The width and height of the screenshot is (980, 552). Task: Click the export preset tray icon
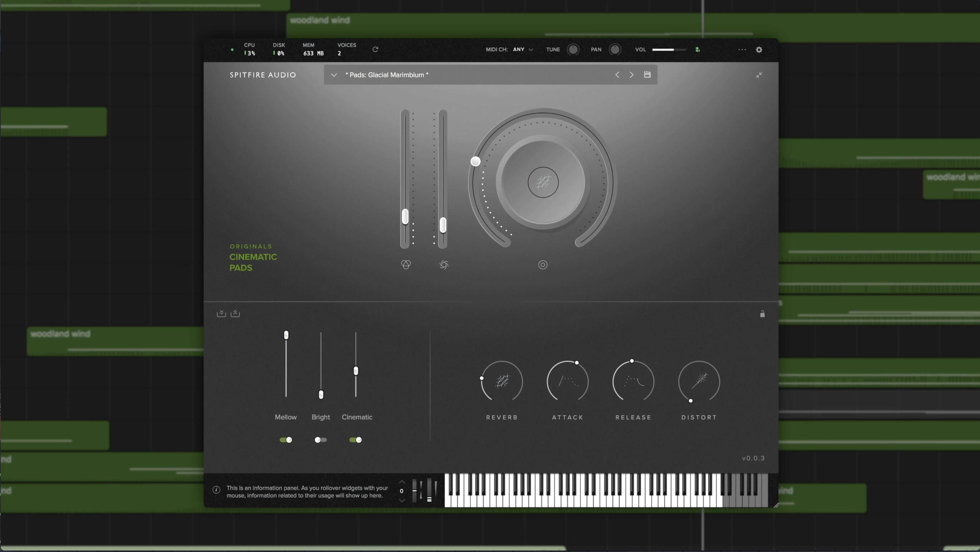click(235, 313)
